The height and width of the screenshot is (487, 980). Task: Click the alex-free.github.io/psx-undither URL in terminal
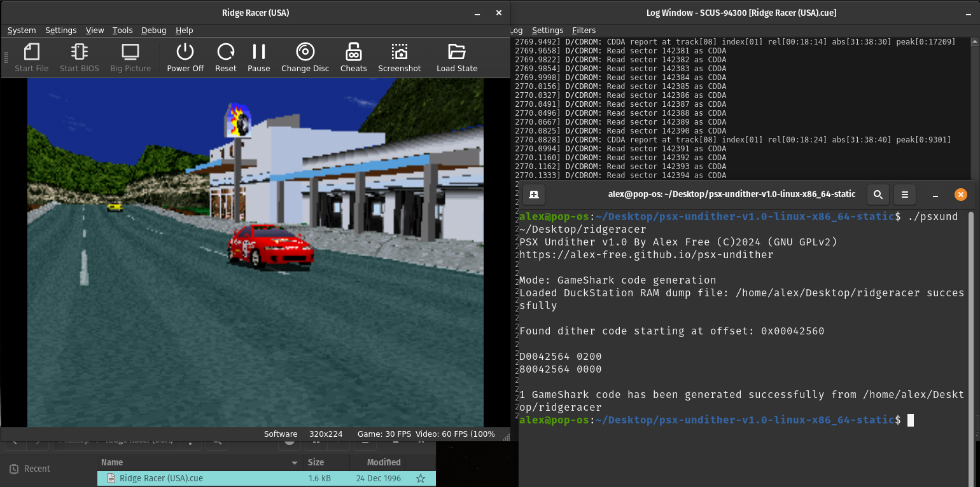[x=647, y=255]
